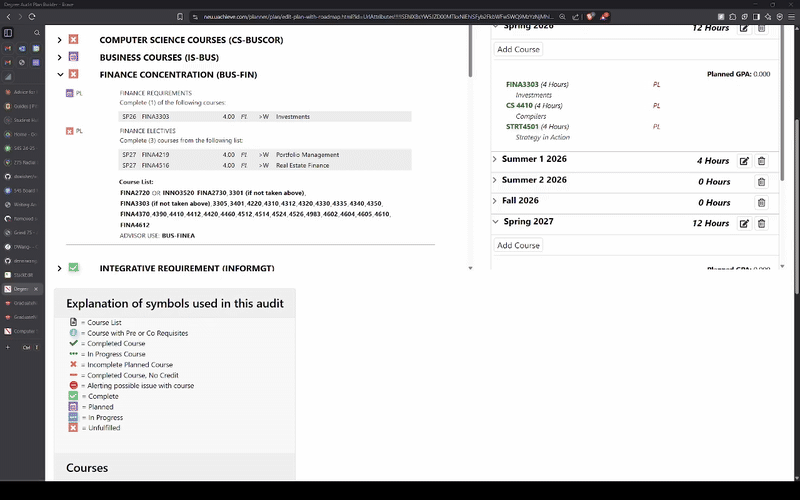Open the CS 4410 Compilers course
Image resolution: width=800 pixels, height=500 pixels.
pos(518,105)
